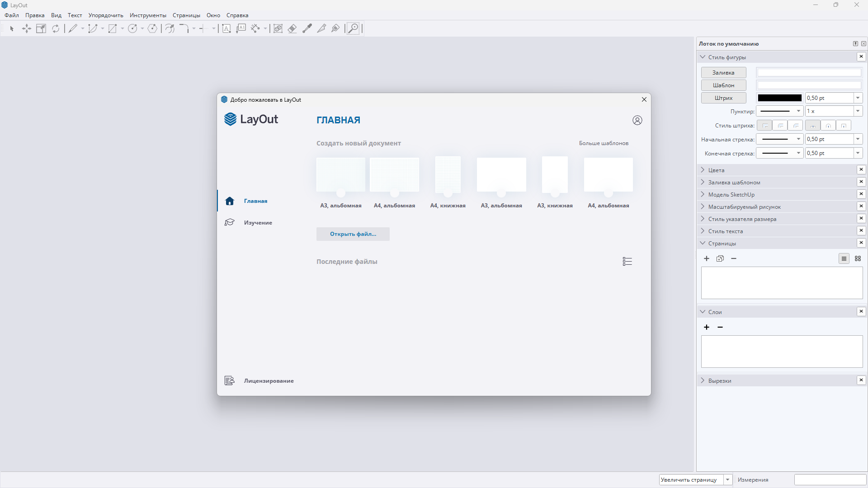868x488 pixels.
Task: Open the Инструменты menu
Action: [x=148, y=15]
